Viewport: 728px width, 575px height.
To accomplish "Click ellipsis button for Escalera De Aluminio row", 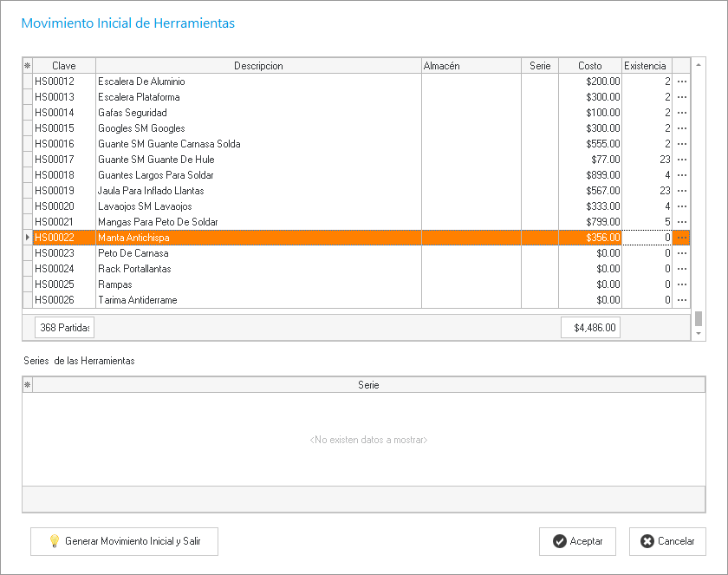I will (x=681, y=82).
